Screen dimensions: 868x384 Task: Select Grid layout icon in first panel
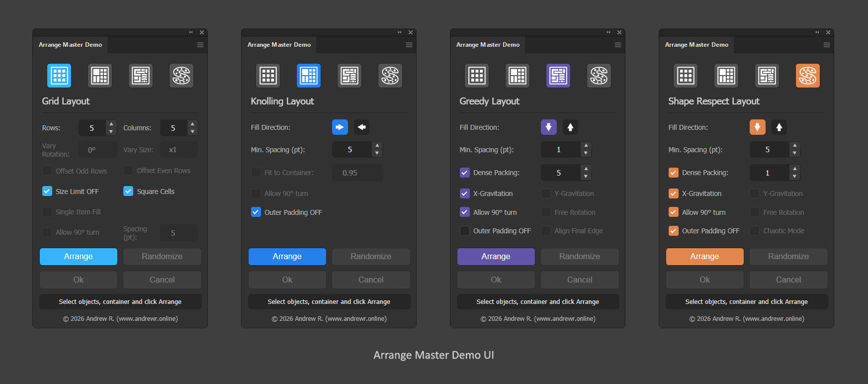click(x=59, y=76)
